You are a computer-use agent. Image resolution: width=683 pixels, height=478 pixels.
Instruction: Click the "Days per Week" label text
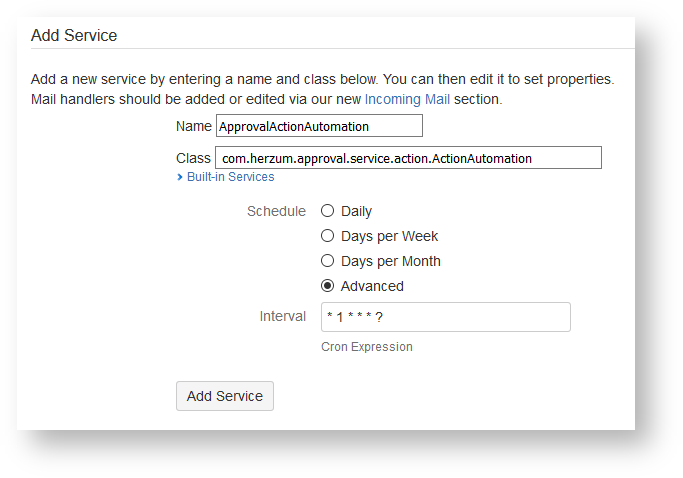click(x=389, y=236)
